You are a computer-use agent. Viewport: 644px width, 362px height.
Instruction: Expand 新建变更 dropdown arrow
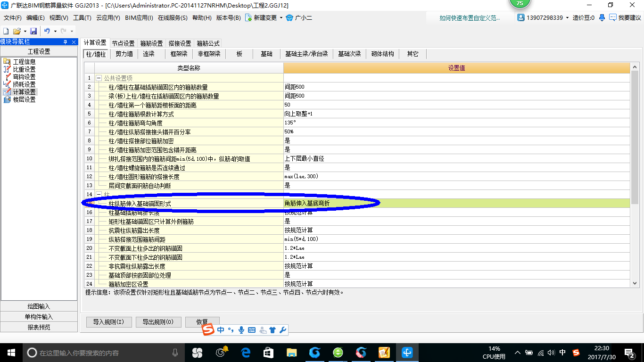pyautogui.click(x=281, y=18)
